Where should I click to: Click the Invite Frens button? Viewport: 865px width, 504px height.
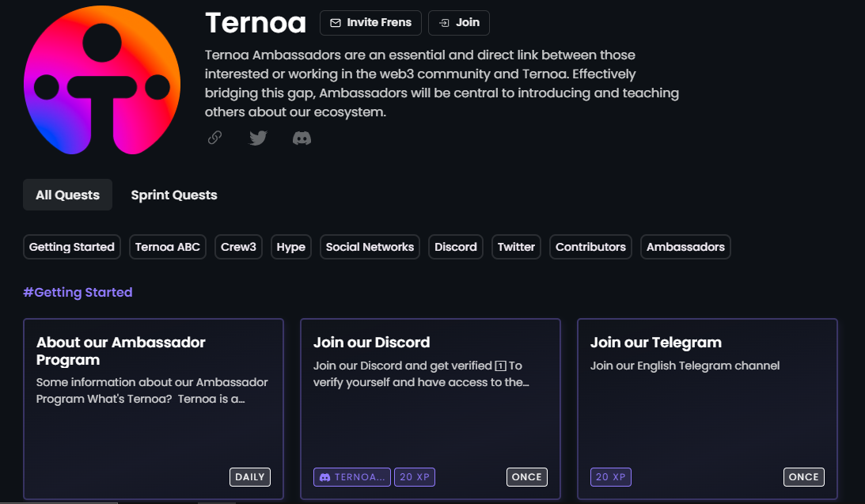pos(370,23)
